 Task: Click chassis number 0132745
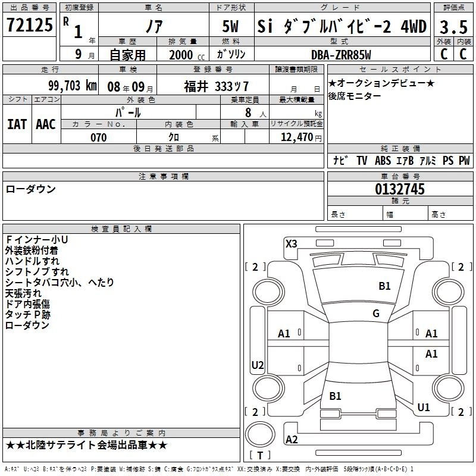click(x=400, y=189)
